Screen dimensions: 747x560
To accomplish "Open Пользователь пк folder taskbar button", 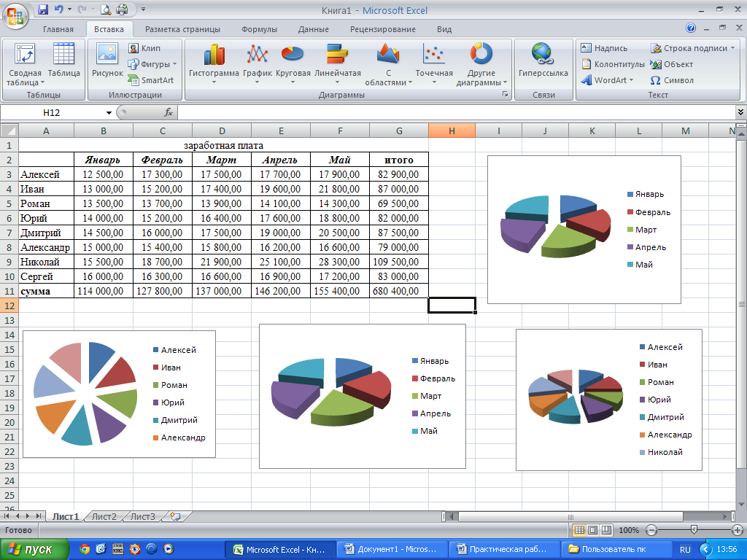I will (x=616, y=550).
